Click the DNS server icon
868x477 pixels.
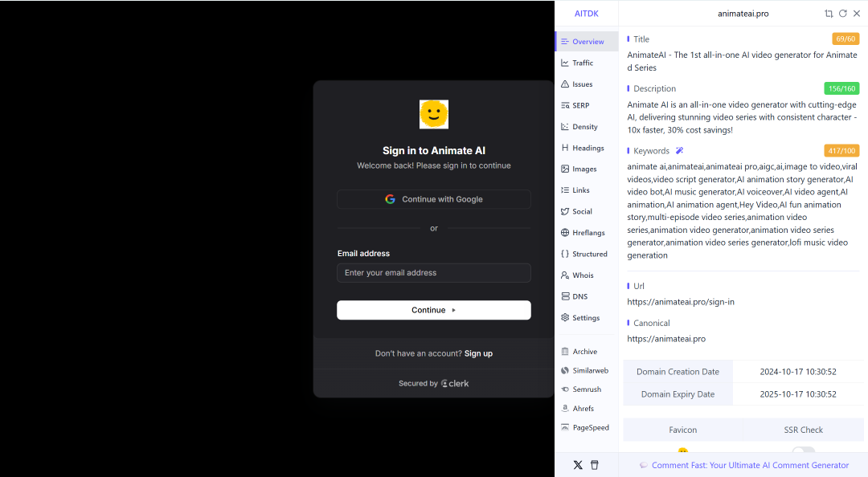point(565,296)
